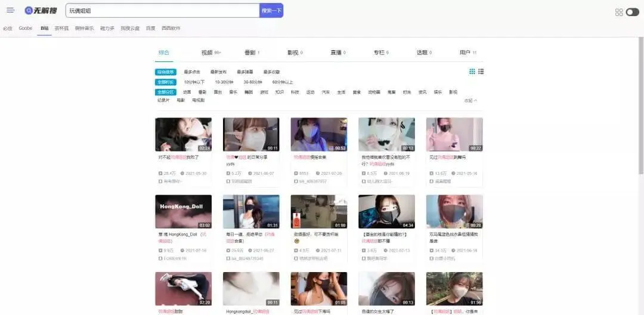Open the 直播 results tab
Image resolution: width=644 pixels, height=315 pixels.
point(338,52)
